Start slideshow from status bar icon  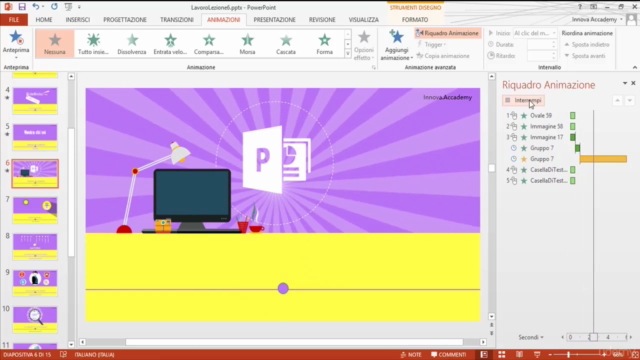pyautogui.click(x=537, y=354)
